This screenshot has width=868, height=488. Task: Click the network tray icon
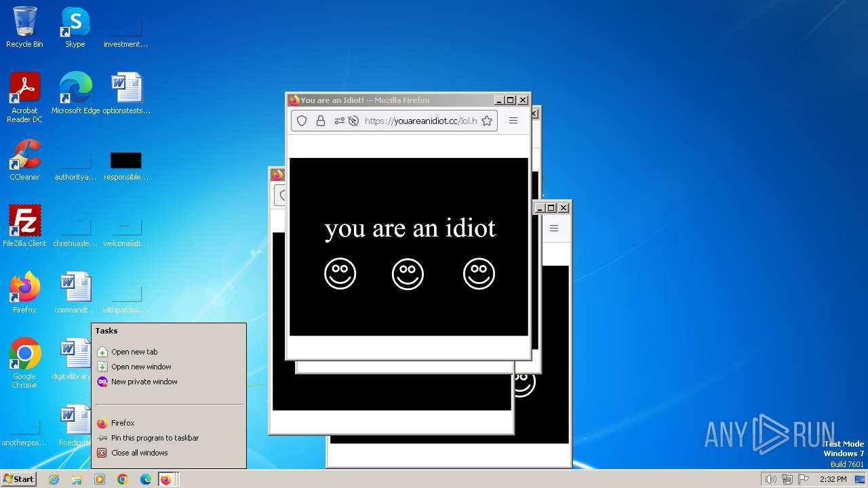coord(787,479)
